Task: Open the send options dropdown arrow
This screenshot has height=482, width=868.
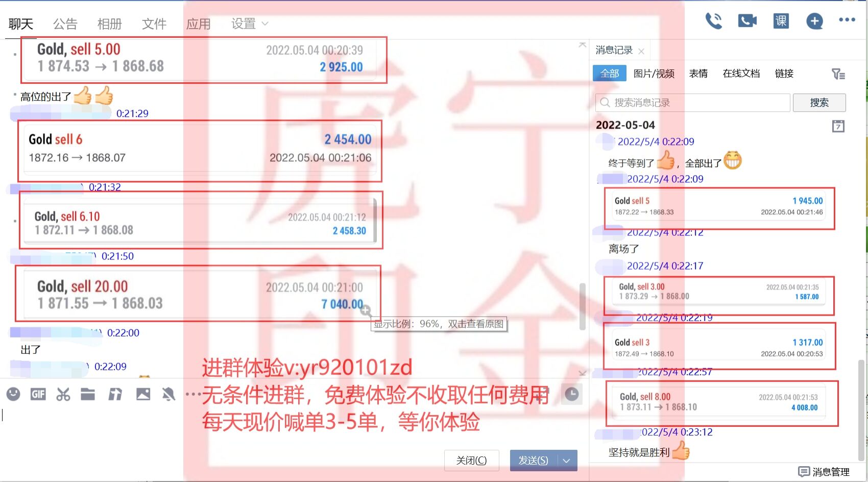Action: coord(567,461)
